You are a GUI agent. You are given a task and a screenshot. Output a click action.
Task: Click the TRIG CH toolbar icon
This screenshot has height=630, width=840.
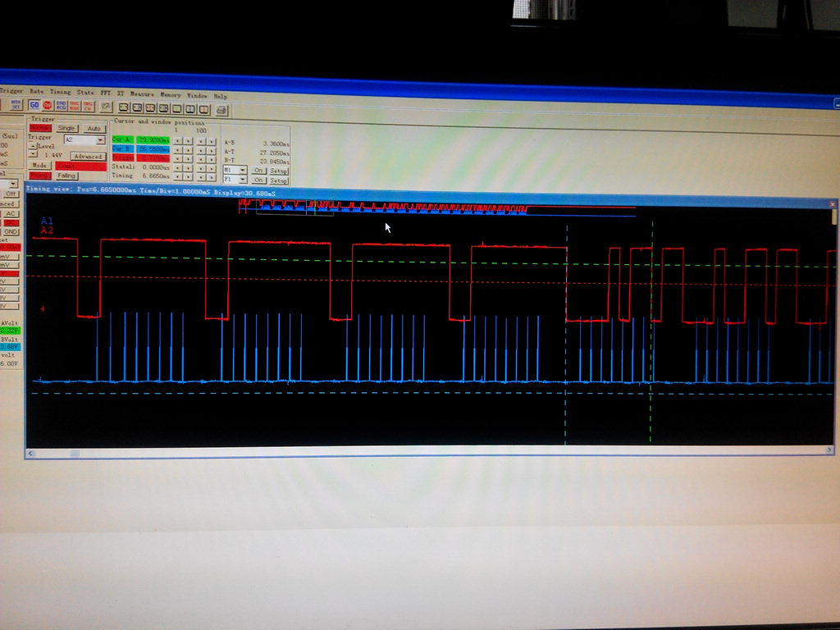coord(88,107)
